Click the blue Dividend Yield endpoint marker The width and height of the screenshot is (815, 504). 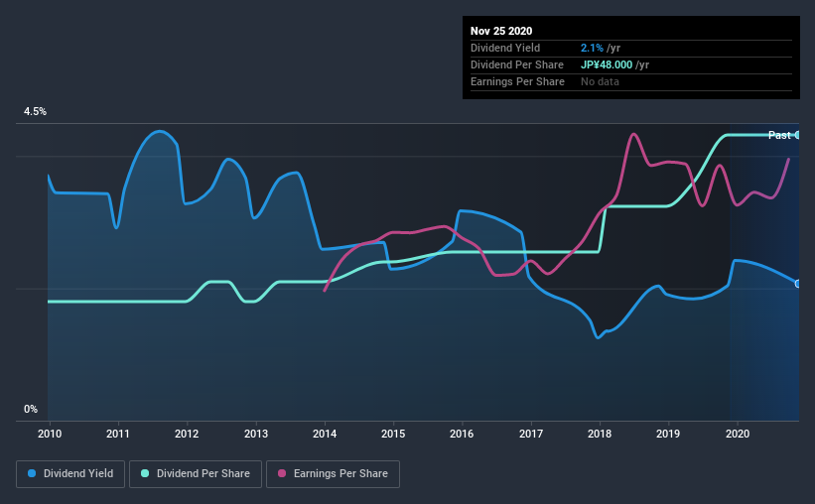point(797,284)
